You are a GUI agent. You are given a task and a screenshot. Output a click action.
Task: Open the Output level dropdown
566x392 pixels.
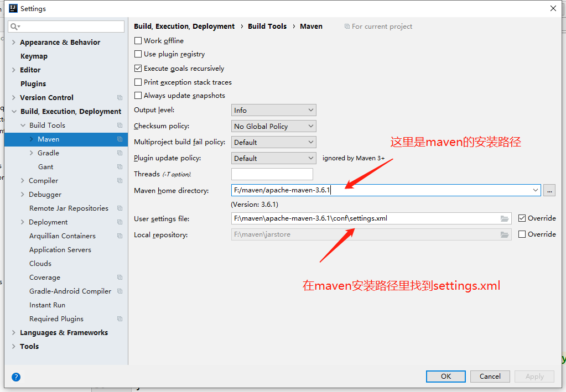[274, 110]
